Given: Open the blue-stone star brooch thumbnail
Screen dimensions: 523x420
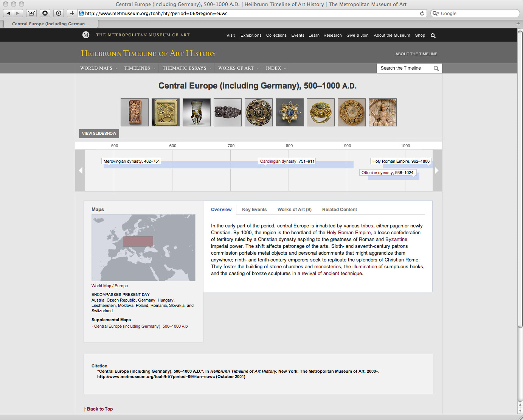Looking at the screenshot, I should 290,112.
